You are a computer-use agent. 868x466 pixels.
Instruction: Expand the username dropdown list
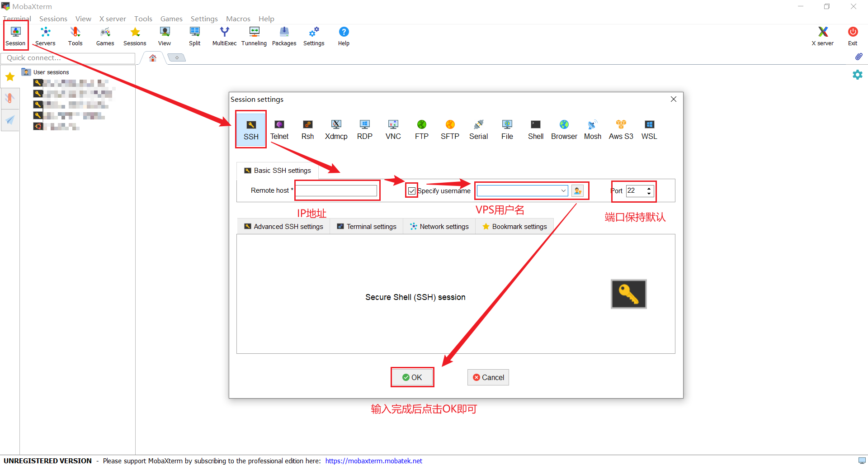[563, 191]
